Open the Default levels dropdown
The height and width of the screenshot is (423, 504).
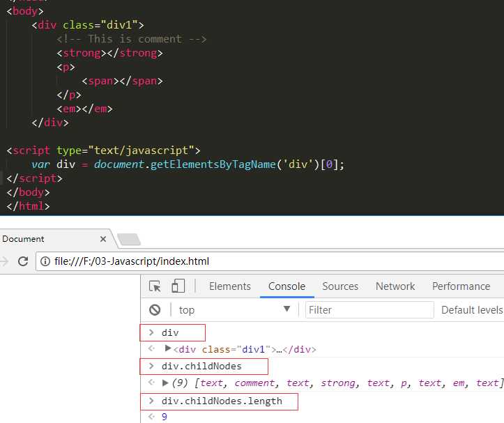click(x=472, y=310)
